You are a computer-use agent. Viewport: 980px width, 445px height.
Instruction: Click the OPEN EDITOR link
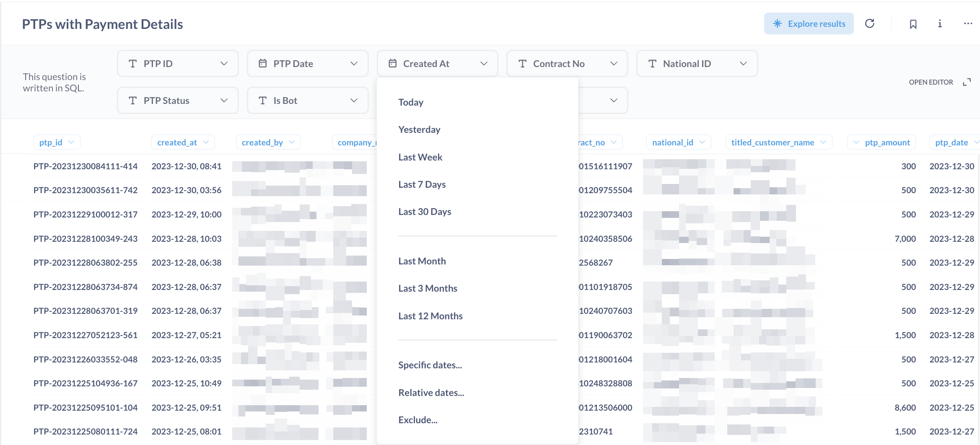pos(931,82)
